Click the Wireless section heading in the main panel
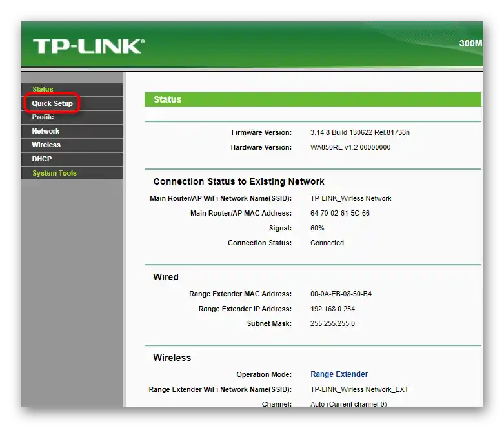Image resolution: width=504 pixels, height=428 pixels. (172, 358)
